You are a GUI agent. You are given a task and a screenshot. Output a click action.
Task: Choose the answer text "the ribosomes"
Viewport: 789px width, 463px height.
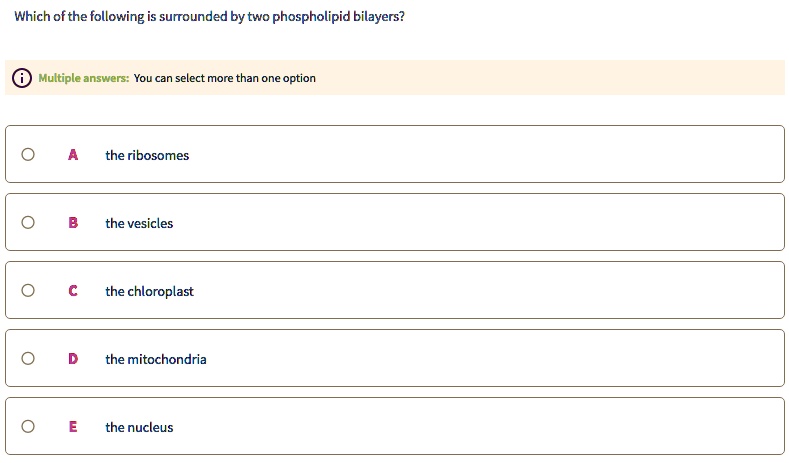(x=147, y=155)
